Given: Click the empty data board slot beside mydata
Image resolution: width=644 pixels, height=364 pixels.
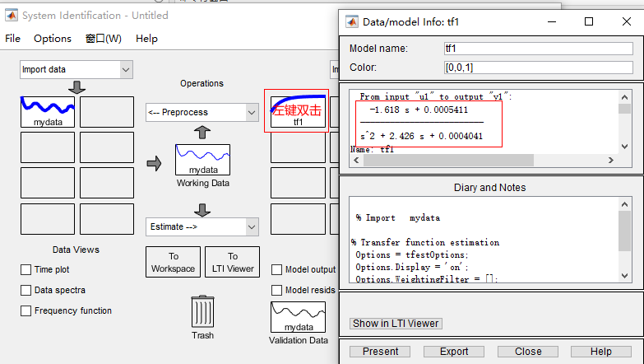Looking at the screenshot, I should (106, 111).
